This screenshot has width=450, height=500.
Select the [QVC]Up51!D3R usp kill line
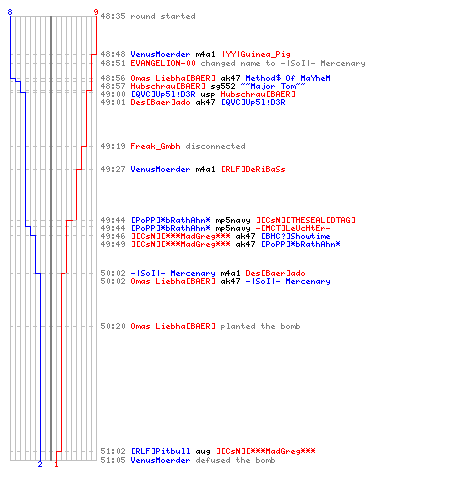(198, 94)
